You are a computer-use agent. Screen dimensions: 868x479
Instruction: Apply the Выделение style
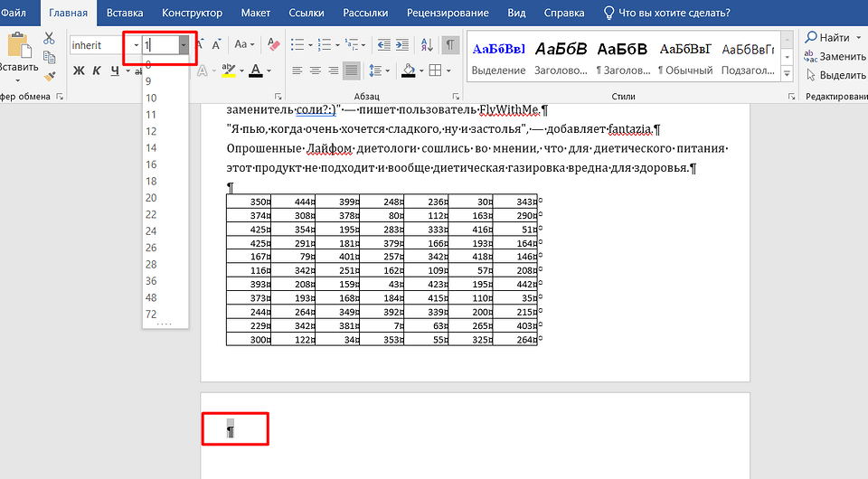[x=498, y=58]
